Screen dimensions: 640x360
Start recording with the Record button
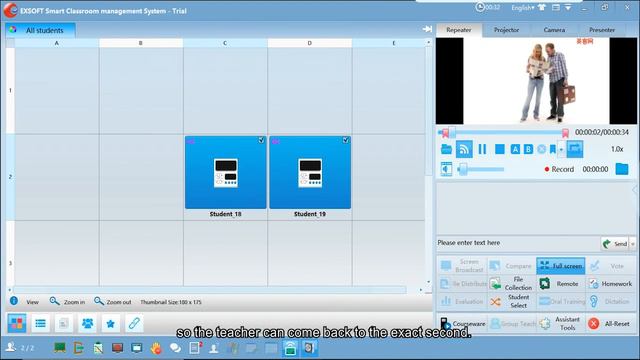[559, 169]
